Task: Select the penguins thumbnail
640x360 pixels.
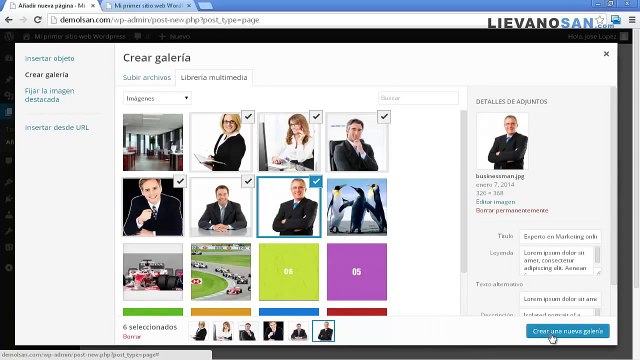Action: [x=357, y=207]
